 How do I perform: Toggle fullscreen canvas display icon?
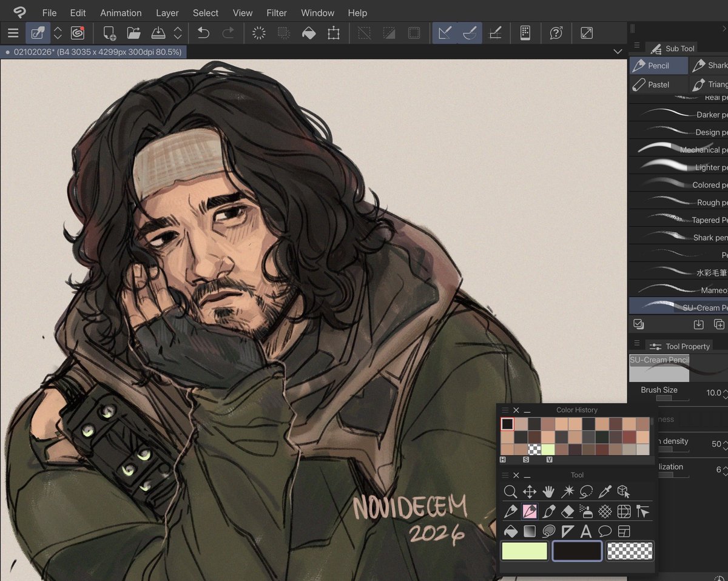tap(587, 33)
